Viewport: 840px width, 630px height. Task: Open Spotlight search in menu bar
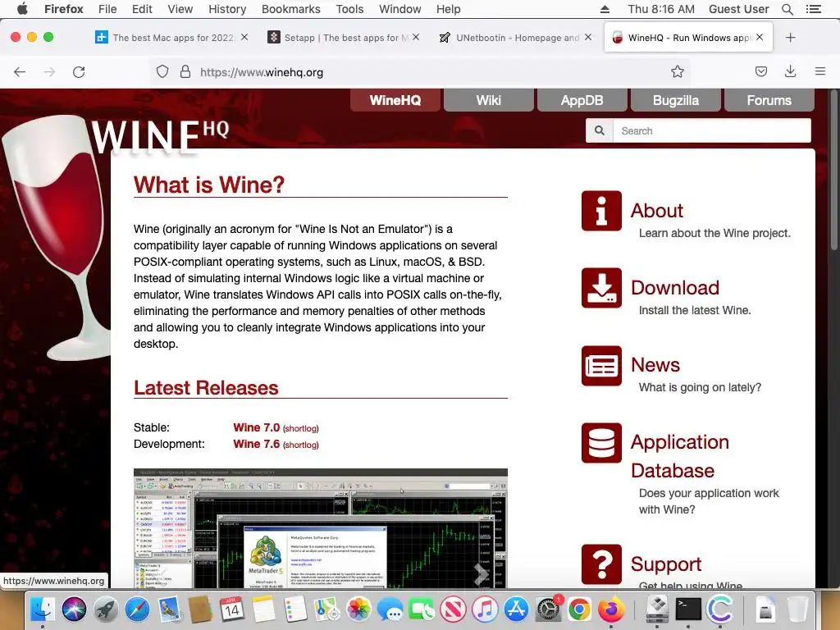[x=787, y=9]
